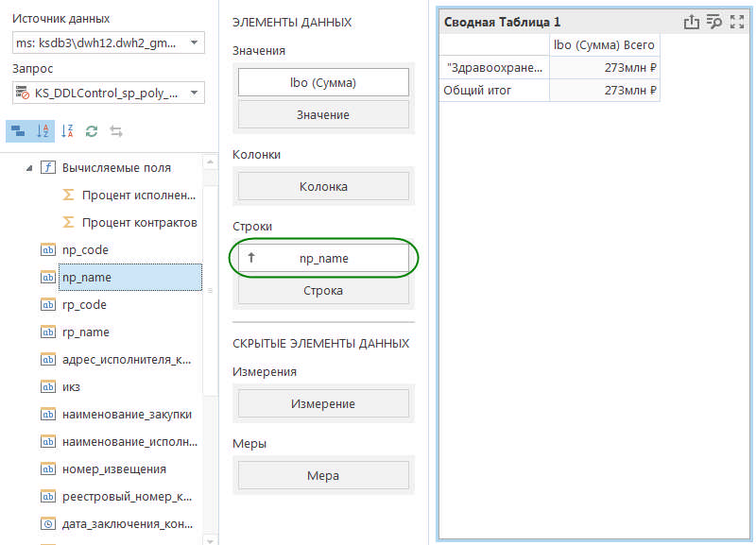This screenshot has height=545, width=756.
Task: Click the function icon of Вычисляемые поля
Action: tap(47, 167)
